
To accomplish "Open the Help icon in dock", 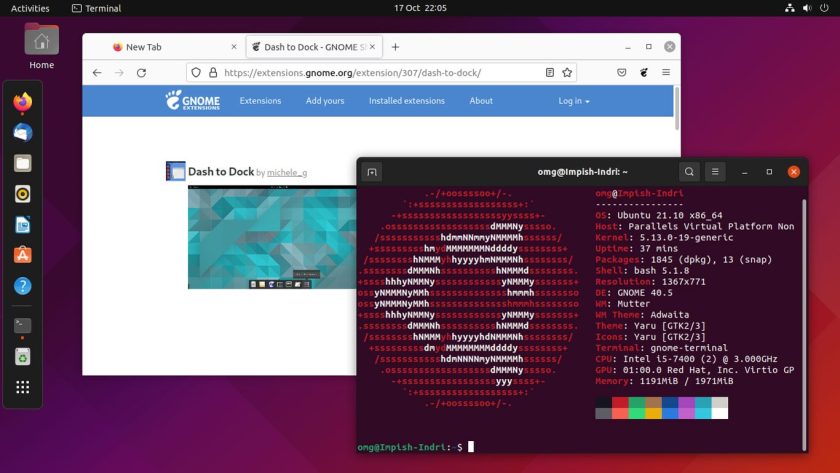I will (x=22, y=286).
